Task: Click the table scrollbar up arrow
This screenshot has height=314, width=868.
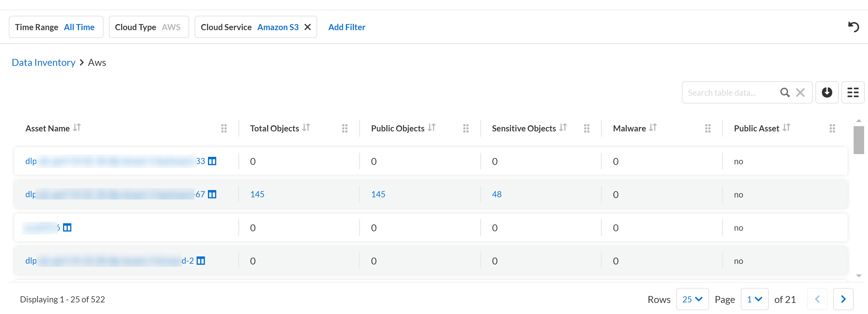Action: click(859, 121)
